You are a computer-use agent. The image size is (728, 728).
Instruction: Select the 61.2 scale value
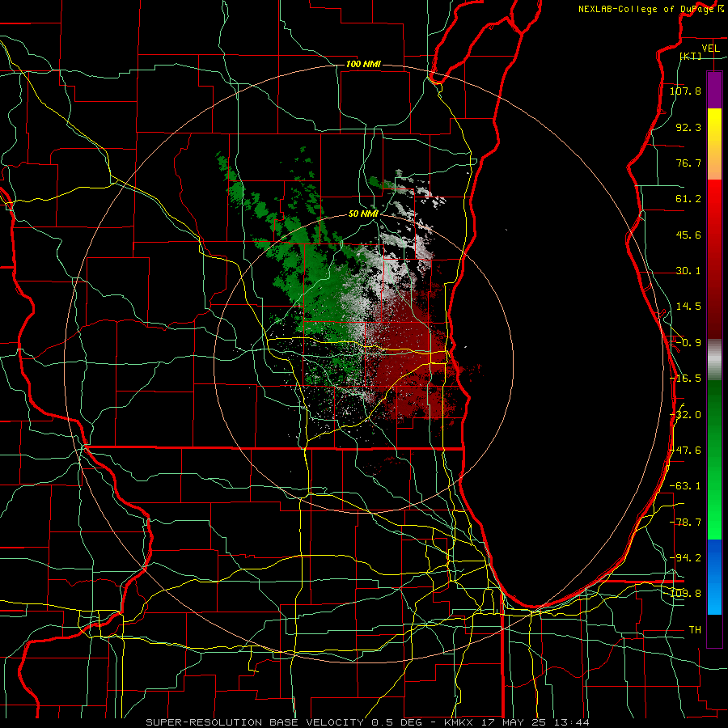click(x=688, y=199)
